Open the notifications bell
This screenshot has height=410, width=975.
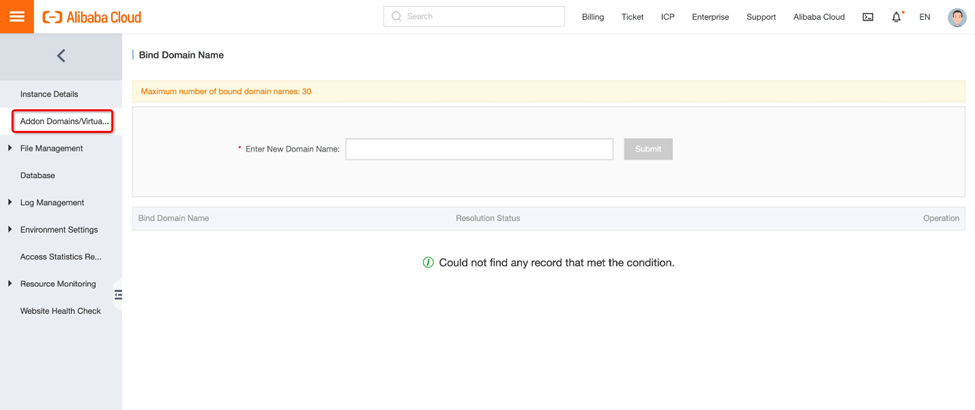[896, 17]
